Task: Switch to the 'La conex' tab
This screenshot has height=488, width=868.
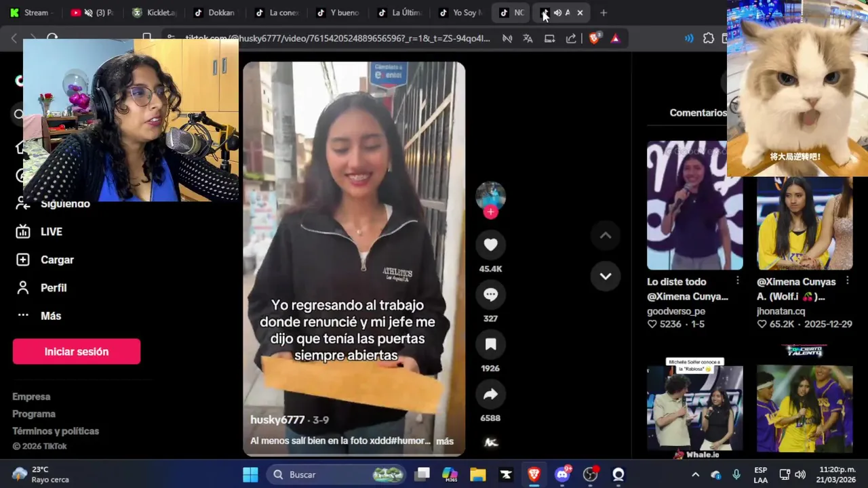Action: pyautogui.click(x=276, y=12)
